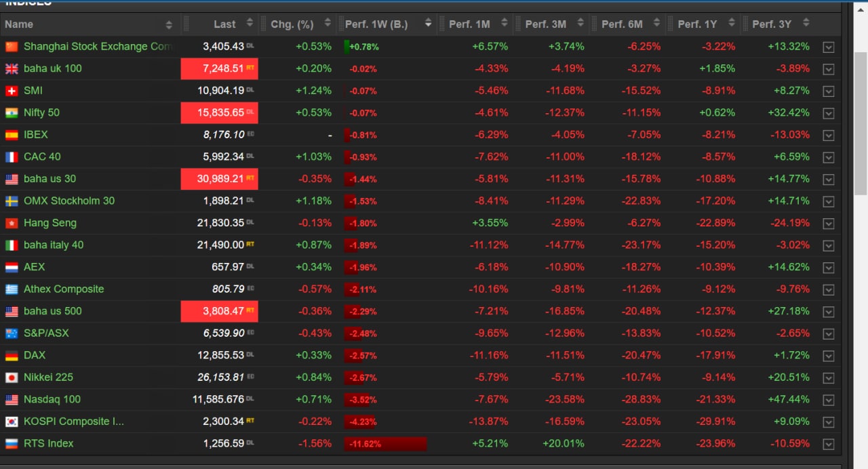Image resolution: width=868 pixels, height=469 pixels.
Task: Expand the options menu for Nifty 50
Action: (x=828, y=113)
